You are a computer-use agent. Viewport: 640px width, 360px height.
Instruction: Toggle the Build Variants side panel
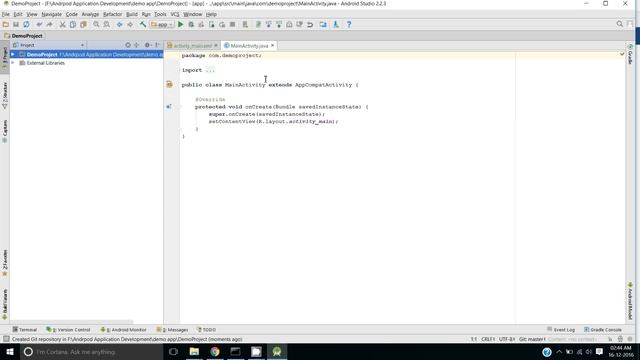[4, 304]
